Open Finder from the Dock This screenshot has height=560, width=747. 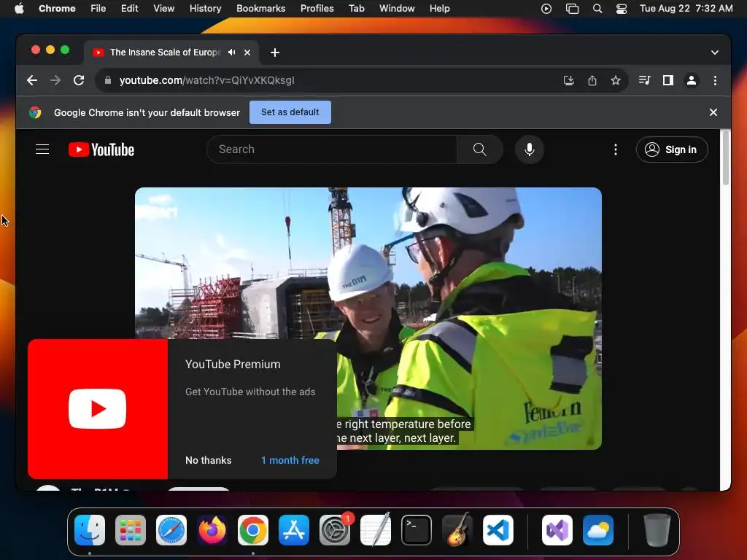[x=90, y=530]
